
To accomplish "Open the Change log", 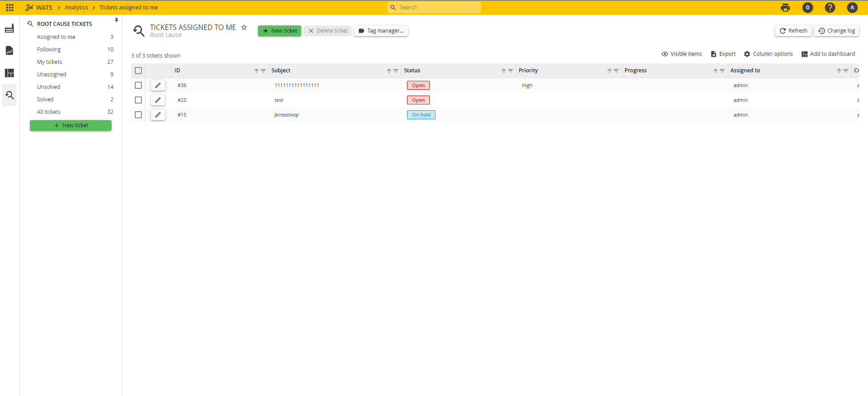I will [x=837, y=31].
